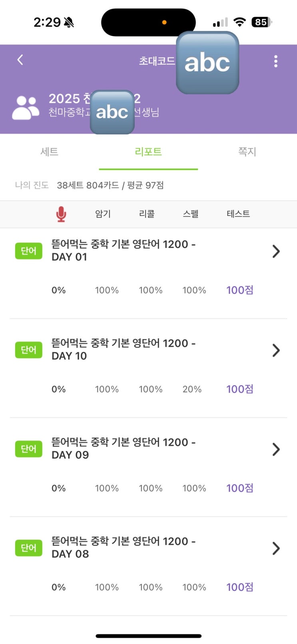Switch to the 세트 tab
The height and width of the screenshot is (644, 297).
[50, 152]
